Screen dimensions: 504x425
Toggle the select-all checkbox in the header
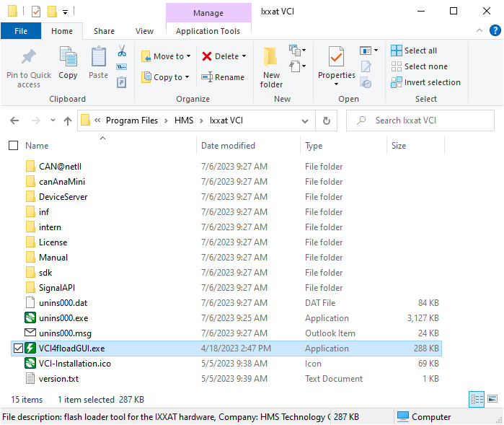click(13, 146)
